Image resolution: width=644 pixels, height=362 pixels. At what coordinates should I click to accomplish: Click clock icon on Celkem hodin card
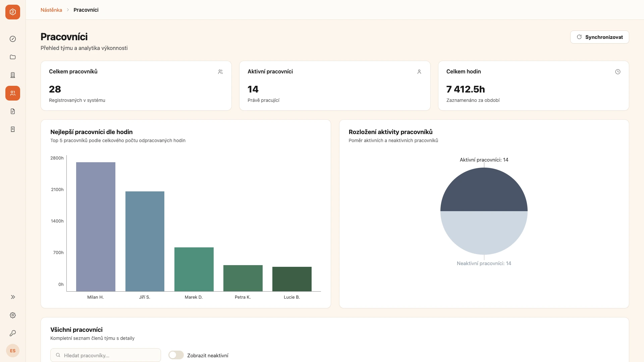(x=618, y=72)
